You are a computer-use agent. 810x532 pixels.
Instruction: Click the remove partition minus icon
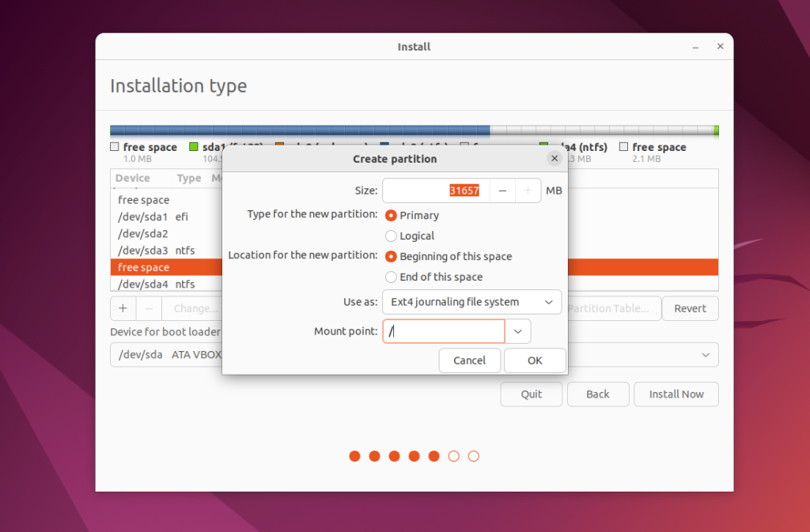149,308
